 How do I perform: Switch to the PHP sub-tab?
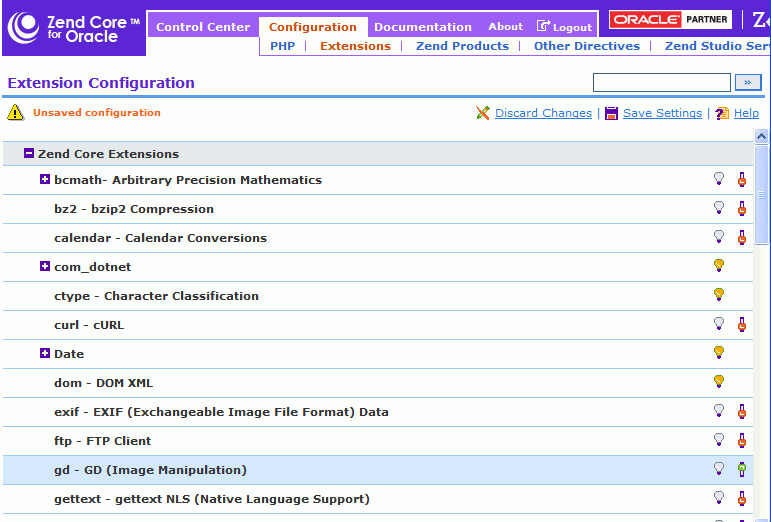tap(283, 46)
